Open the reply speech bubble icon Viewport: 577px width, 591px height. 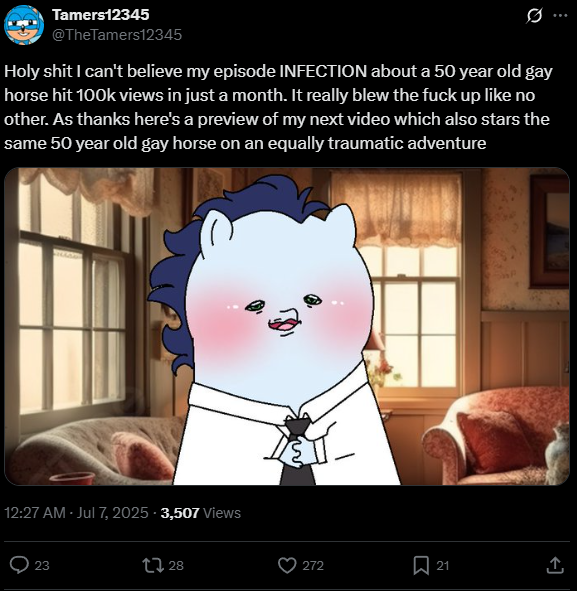19,565
